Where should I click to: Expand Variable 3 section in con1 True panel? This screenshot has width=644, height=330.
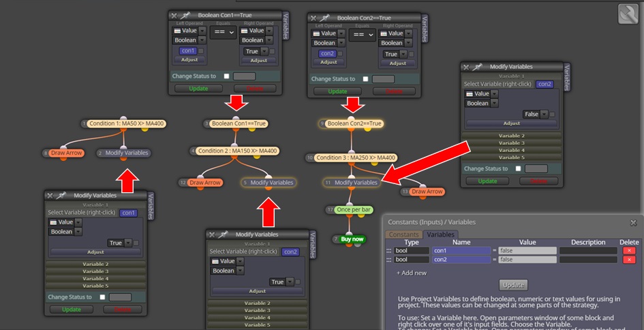95,271
